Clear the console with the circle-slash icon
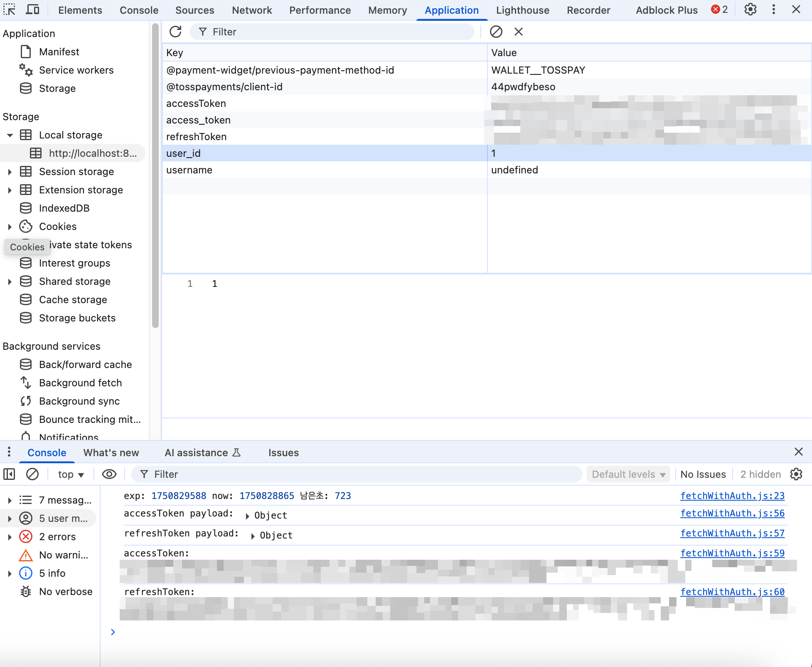The height and width of the screenshot is (667, 812). click(32, 474)
